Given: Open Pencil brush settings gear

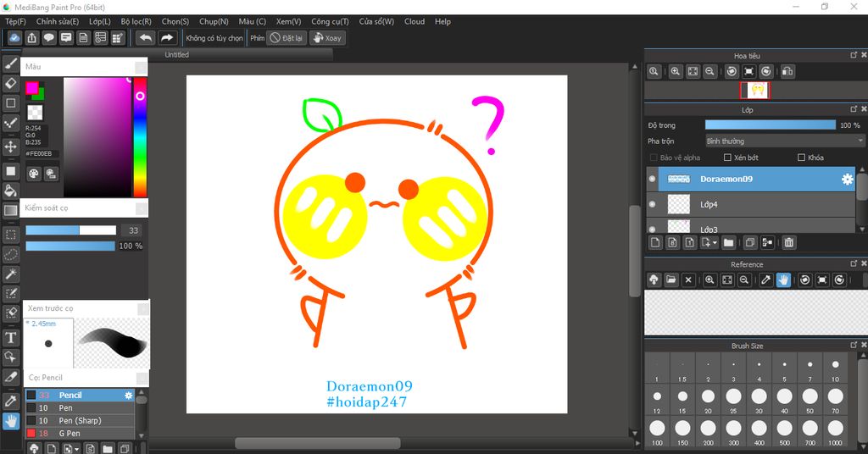Looking at the screenshot, I should 129,396.
